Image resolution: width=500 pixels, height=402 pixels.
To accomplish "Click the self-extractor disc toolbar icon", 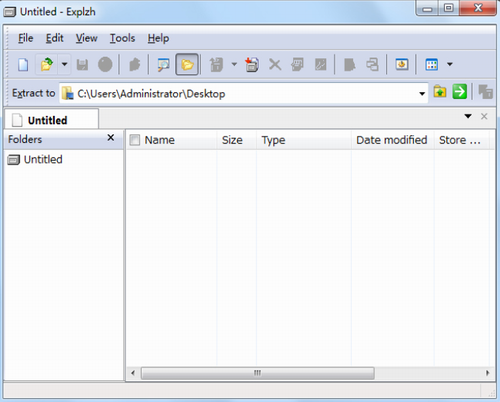I will [402, 64].
